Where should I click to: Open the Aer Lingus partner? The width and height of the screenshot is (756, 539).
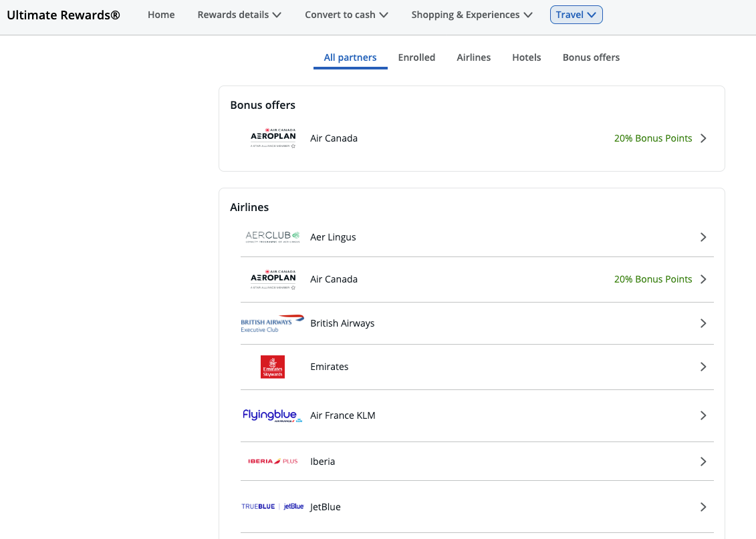pyautogui.click(x=477, y=237)
